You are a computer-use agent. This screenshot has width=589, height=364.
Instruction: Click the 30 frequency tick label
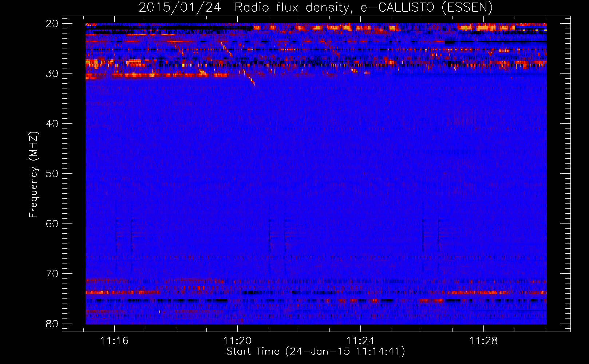52,74
